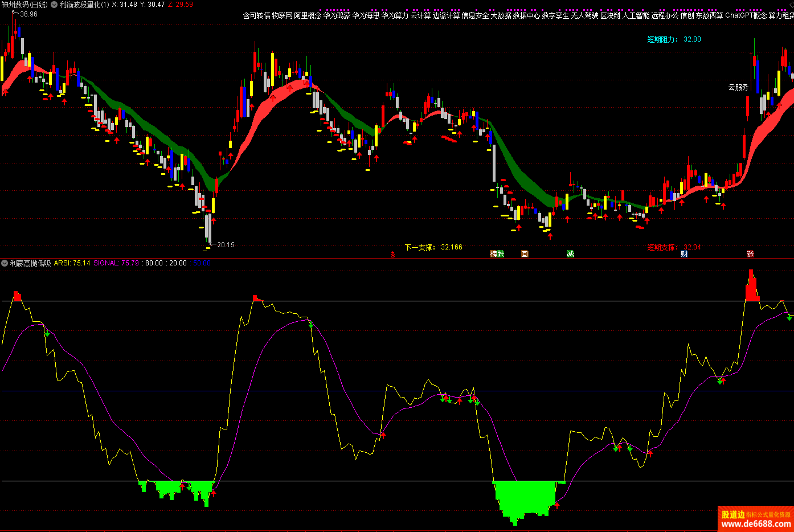
Task: Click the blue 财 financial report icon
Action: 684,254
